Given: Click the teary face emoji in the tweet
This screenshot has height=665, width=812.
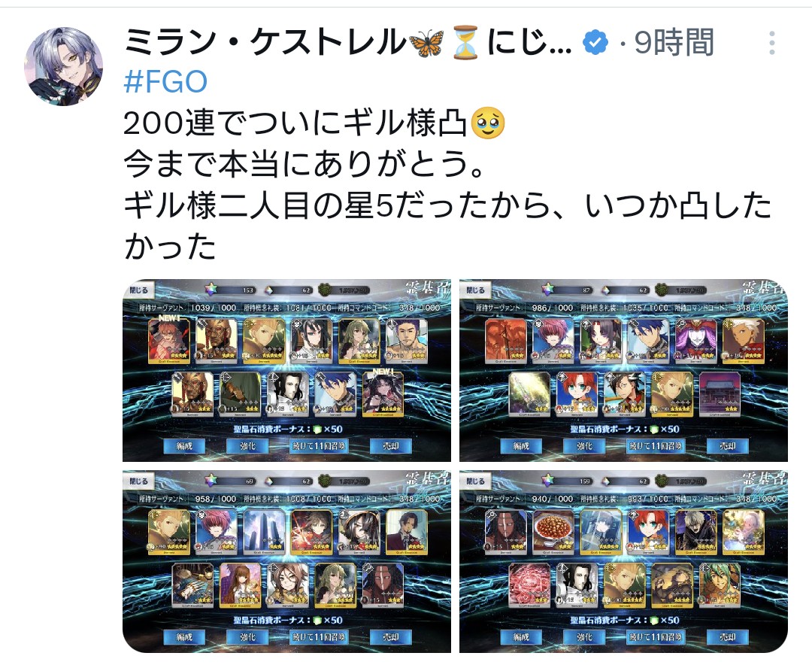Looking at the screenshot, I should [x=489, y=124].
